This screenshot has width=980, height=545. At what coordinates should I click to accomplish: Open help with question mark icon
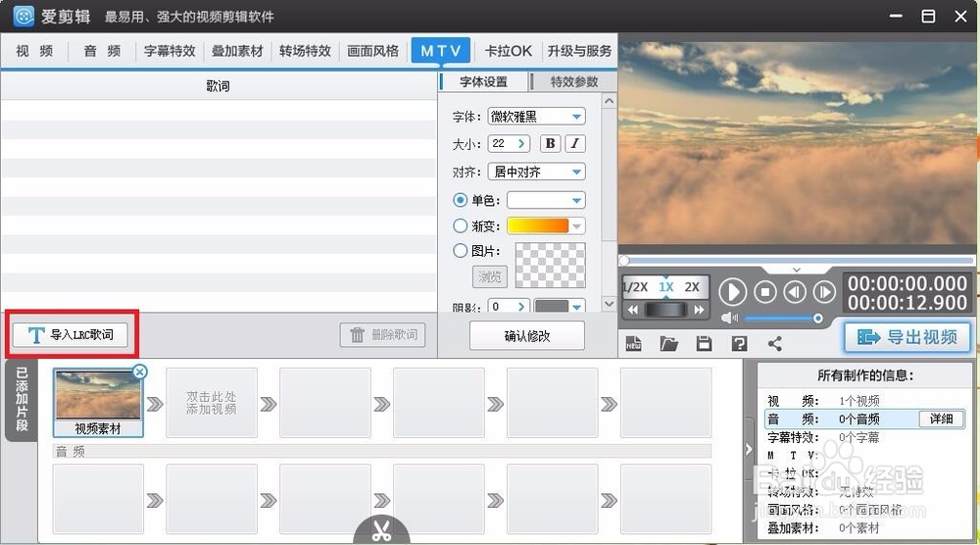(x=739, y=343)
